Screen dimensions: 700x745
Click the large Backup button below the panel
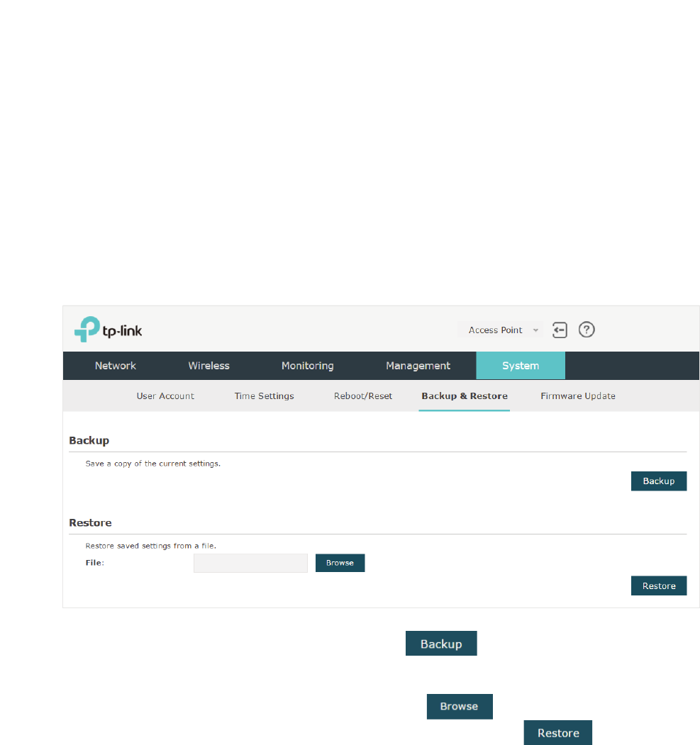(441, 644)
